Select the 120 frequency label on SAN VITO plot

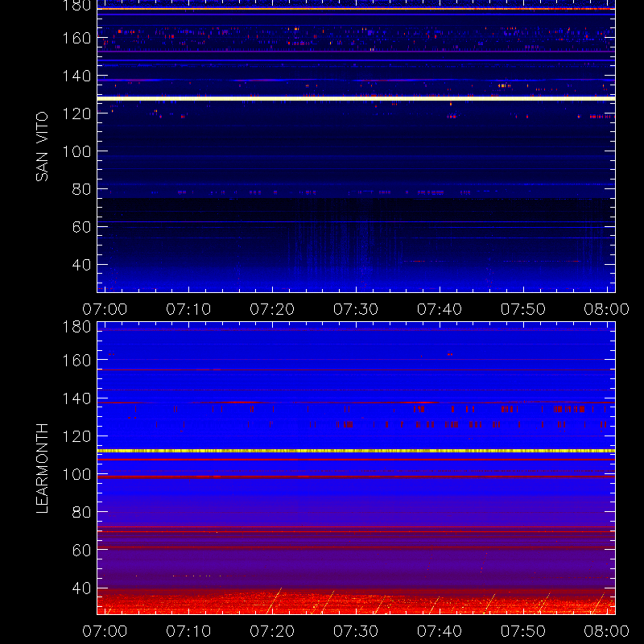tap(76, 114)
